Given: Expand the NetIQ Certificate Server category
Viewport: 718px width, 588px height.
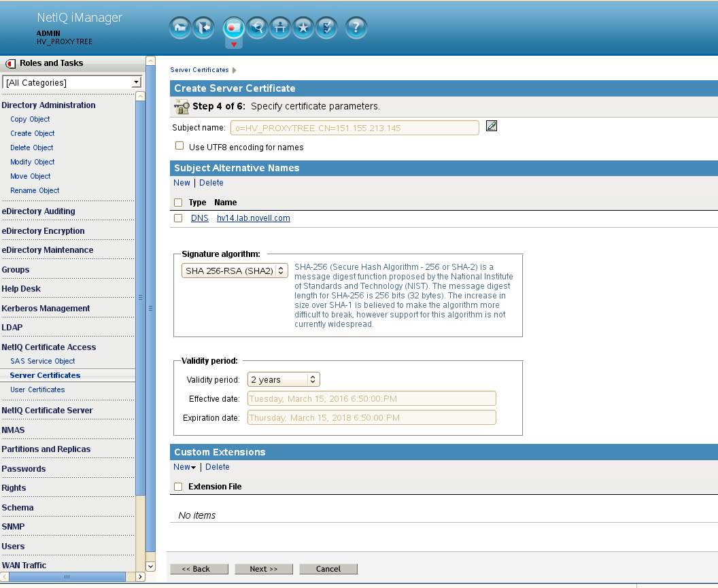Looking at the screenshot, I should point(47,411).
